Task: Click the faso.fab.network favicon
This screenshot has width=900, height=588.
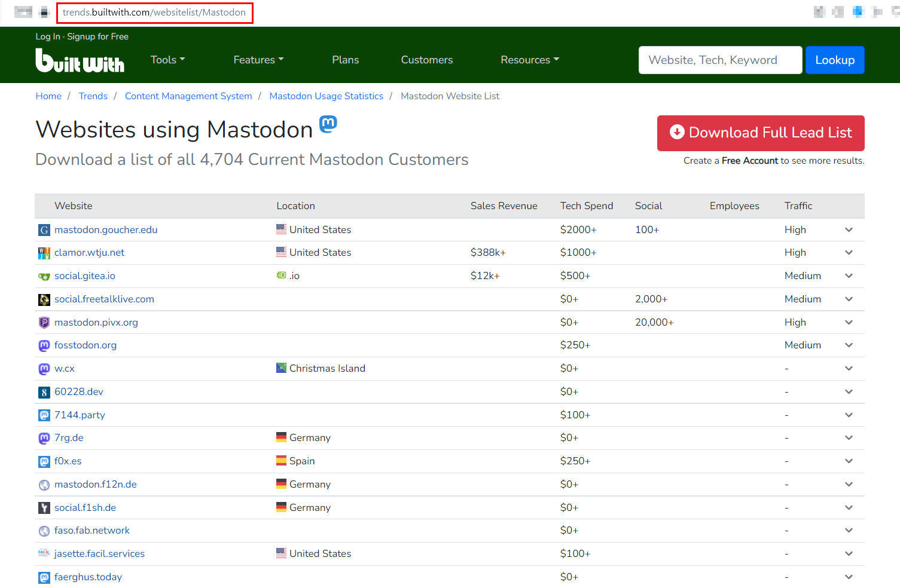Action: (x=44, y=531)
